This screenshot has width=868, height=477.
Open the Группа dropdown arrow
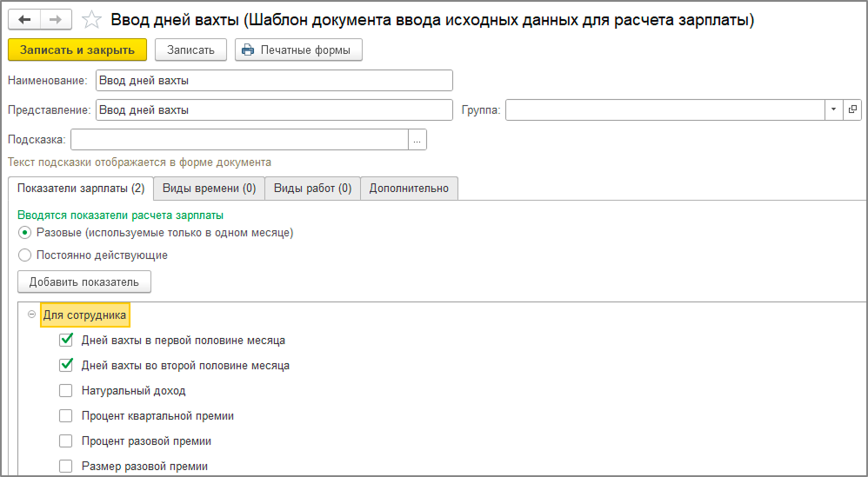coord(833,109)
